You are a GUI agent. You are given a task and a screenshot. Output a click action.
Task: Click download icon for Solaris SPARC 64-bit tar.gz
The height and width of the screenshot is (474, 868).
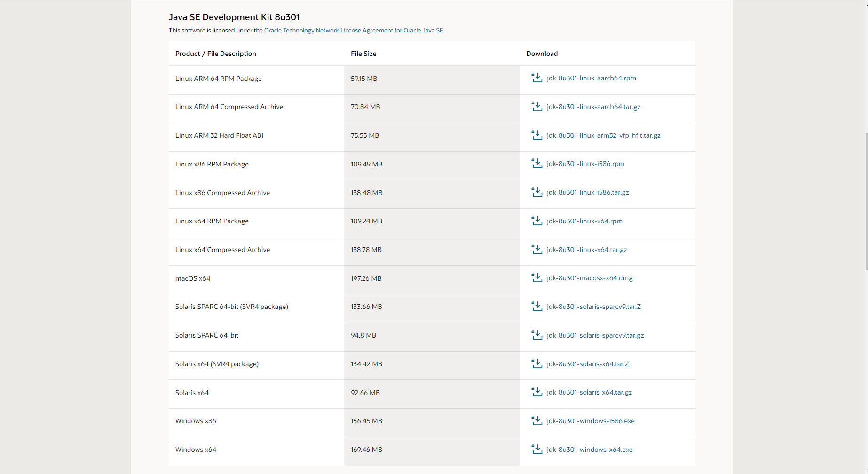[x=537, y=335]
